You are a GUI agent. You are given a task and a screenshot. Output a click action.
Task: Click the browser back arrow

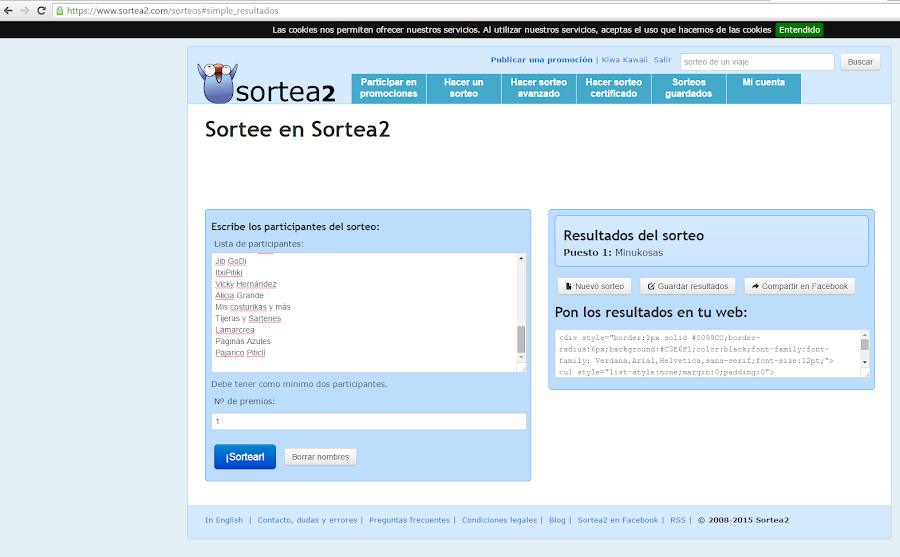pos(8,10)
